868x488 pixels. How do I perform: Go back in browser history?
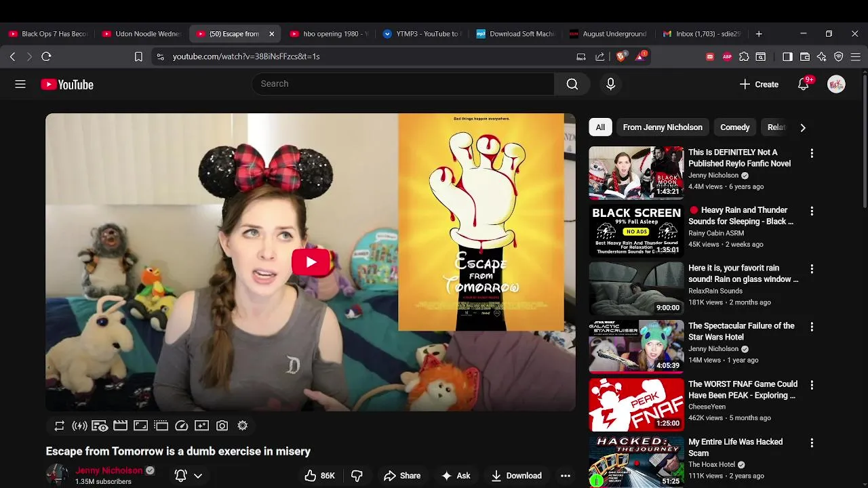coord(13,57)
